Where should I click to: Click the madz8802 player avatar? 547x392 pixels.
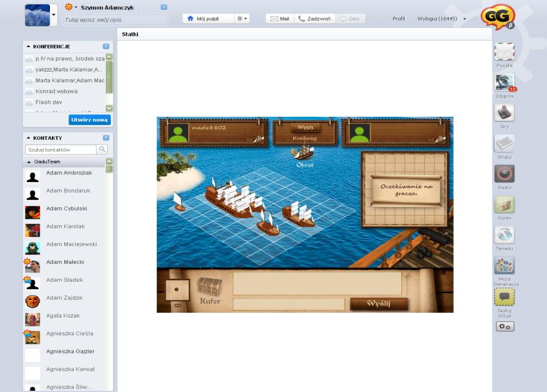[178, 132]
